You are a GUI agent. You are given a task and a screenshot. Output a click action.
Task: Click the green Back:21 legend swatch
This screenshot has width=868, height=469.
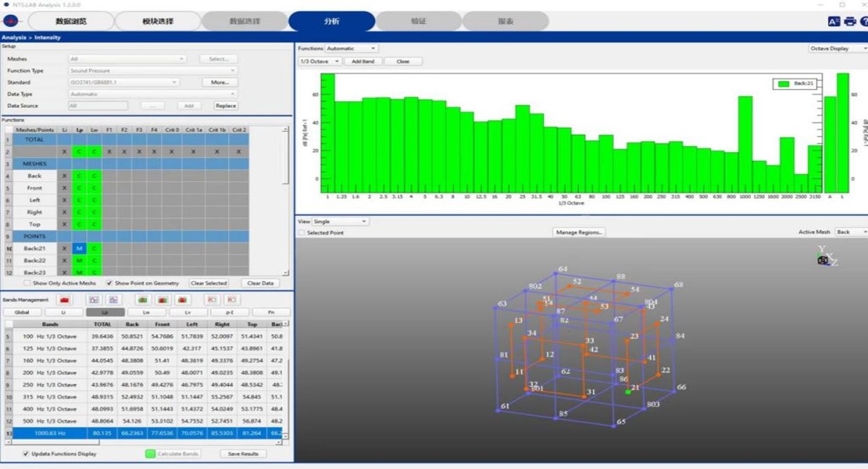coord(784,84)
